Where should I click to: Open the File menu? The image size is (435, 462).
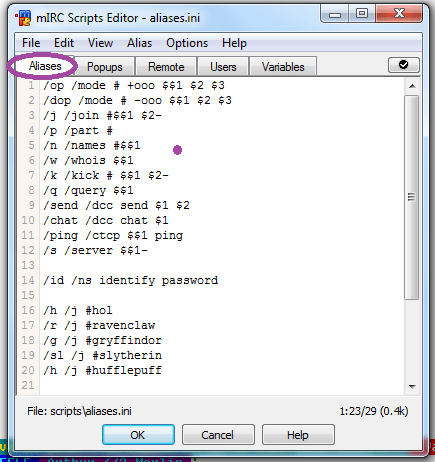pos(31,43)
